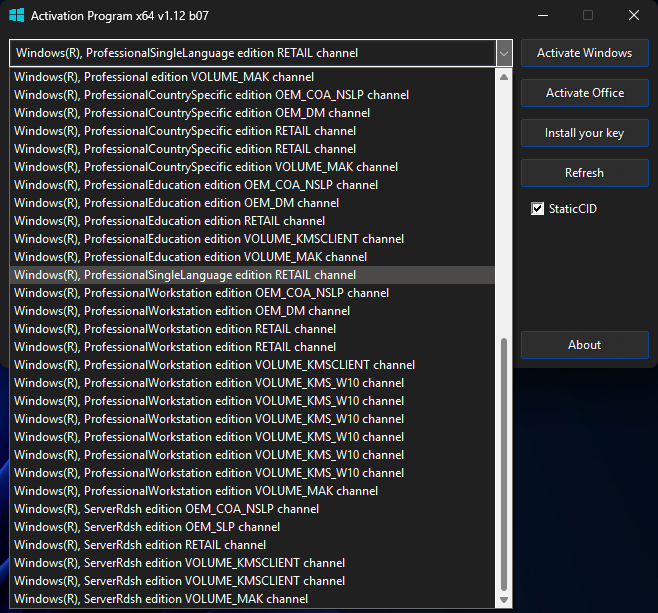The image size is (658, 613).
Task: Choose ServerRdsh edition OEM_SLP channel
Action: coord(252,527)
